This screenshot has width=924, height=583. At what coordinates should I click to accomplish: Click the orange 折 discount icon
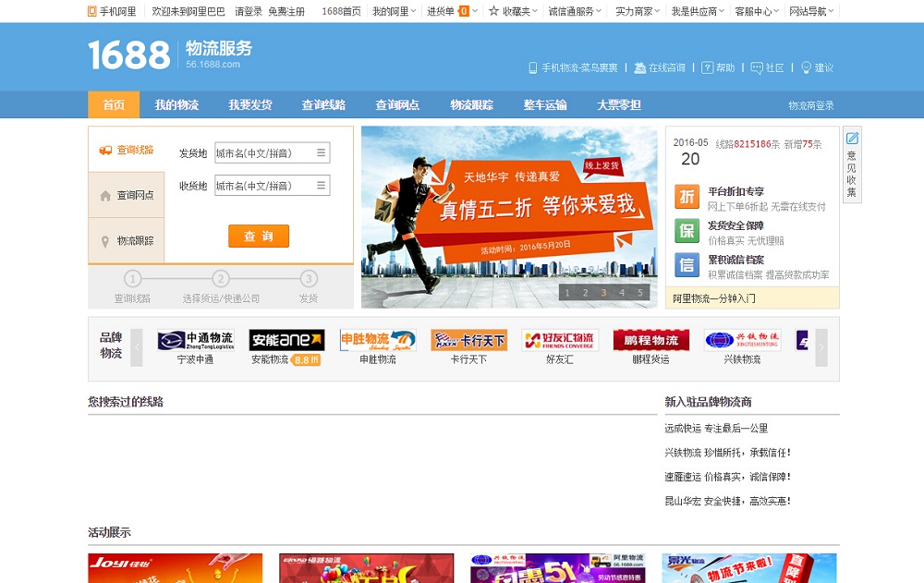687,197
